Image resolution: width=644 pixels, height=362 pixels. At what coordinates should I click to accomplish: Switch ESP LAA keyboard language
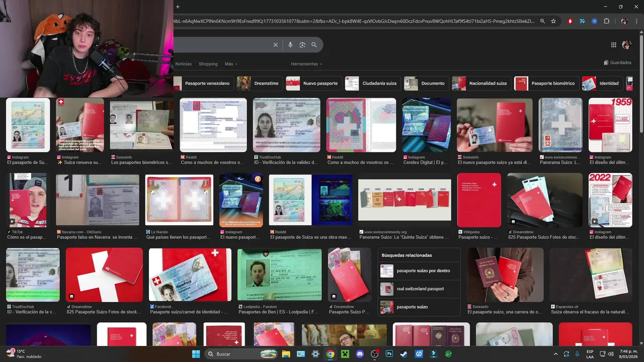point(590,354)
